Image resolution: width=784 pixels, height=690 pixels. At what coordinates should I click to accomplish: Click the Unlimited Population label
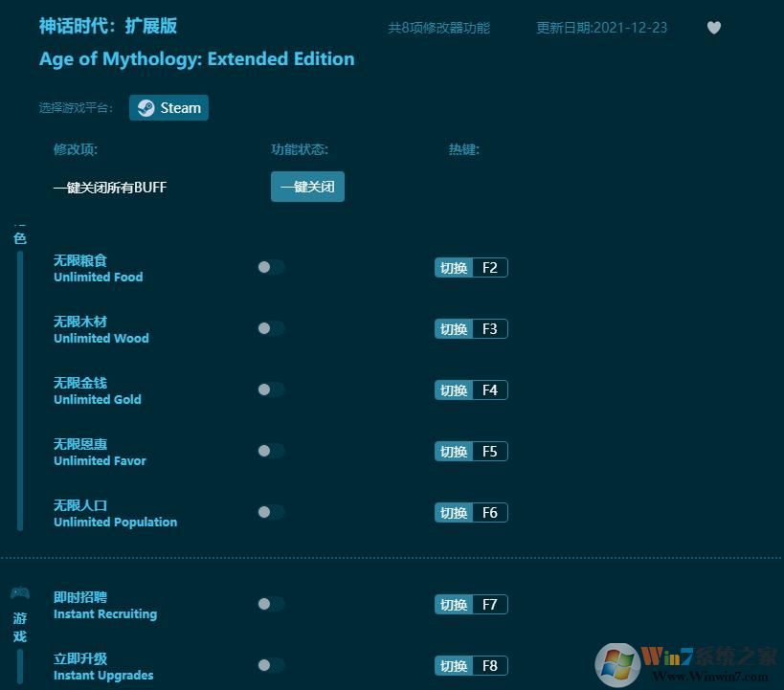[116, 522]
